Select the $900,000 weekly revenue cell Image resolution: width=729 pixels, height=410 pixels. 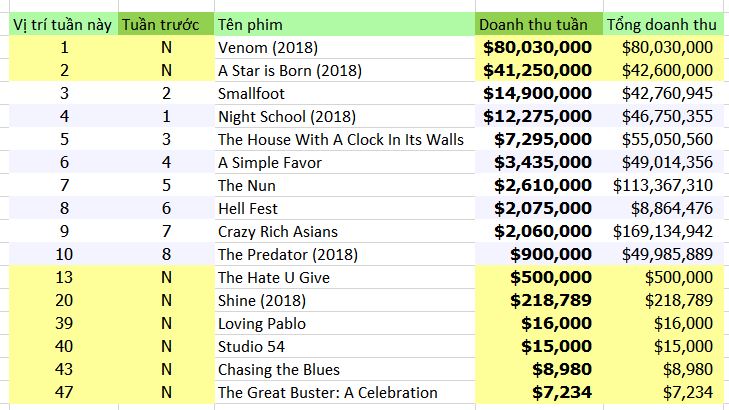[539, 254]
